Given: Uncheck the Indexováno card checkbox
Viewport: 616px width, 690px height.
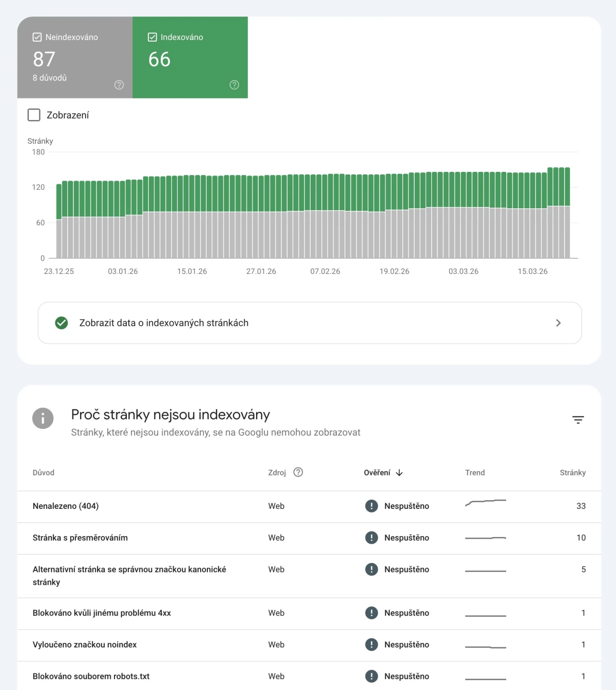Looking at the screenshot, I should 152,36.
